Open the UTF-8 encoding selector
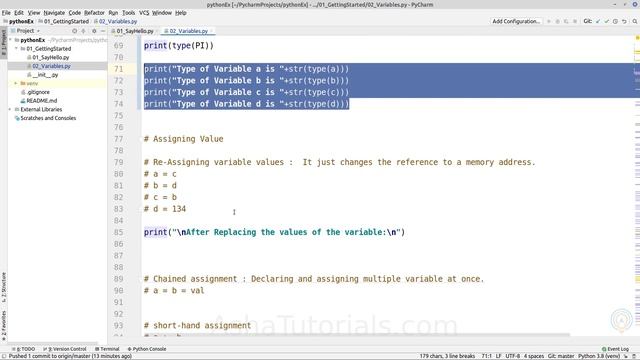Viewport: 640px width, 360px height. (513, 356)
